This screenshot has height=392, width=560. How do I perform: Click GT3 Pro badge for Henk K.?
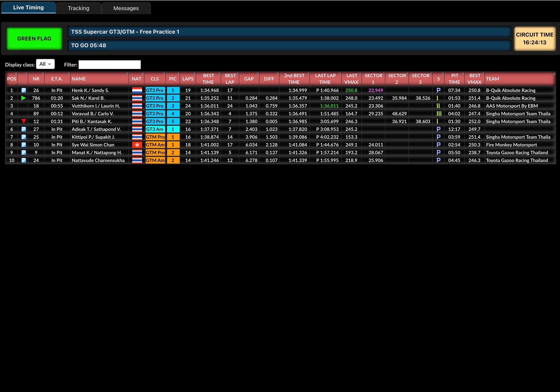155,90
